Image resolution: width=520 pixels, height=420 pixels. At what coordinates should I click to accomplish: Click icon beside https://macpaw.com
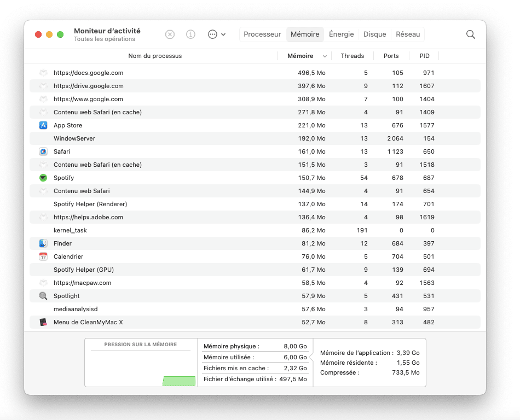point(43,283)
